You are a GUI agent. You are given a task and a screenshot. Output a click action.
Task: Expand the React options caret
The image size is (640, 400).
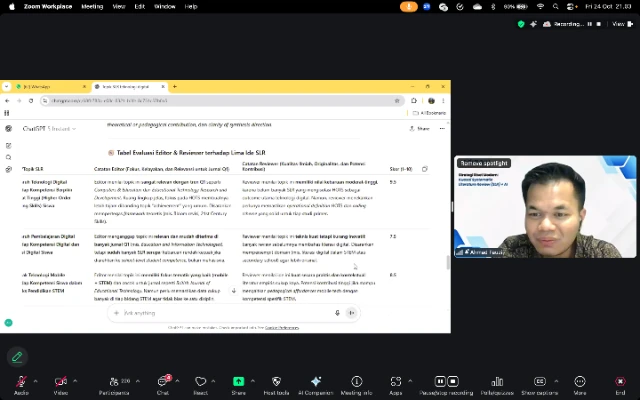coord(213,381)
